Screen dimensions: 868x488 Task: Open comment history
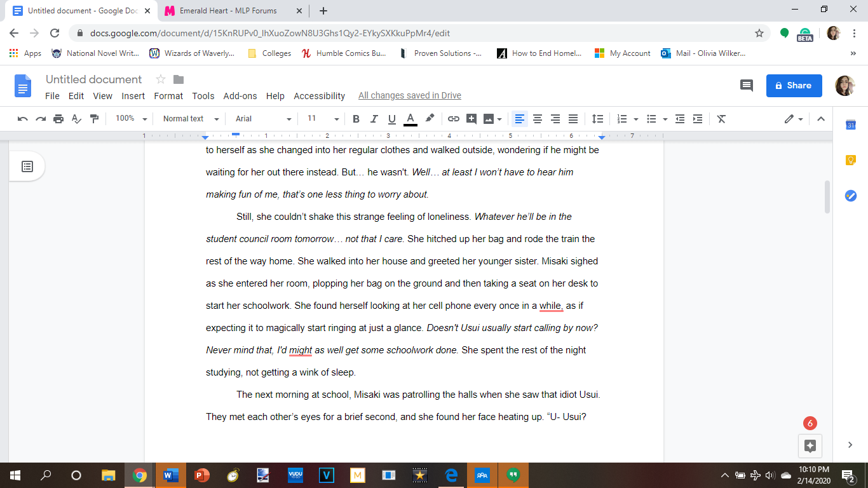click(x=747, y=85)
